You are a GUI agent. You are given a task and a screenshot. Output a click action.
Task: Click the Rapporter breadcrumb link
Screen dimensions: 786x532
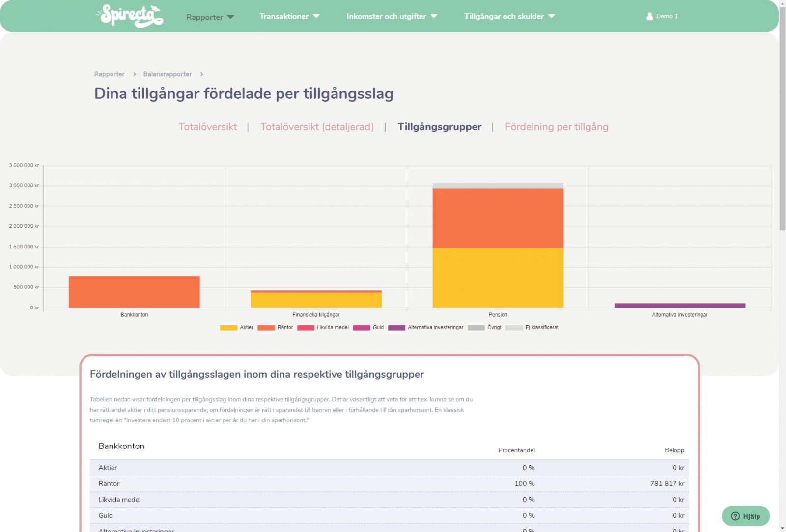[x=109, y=74]
